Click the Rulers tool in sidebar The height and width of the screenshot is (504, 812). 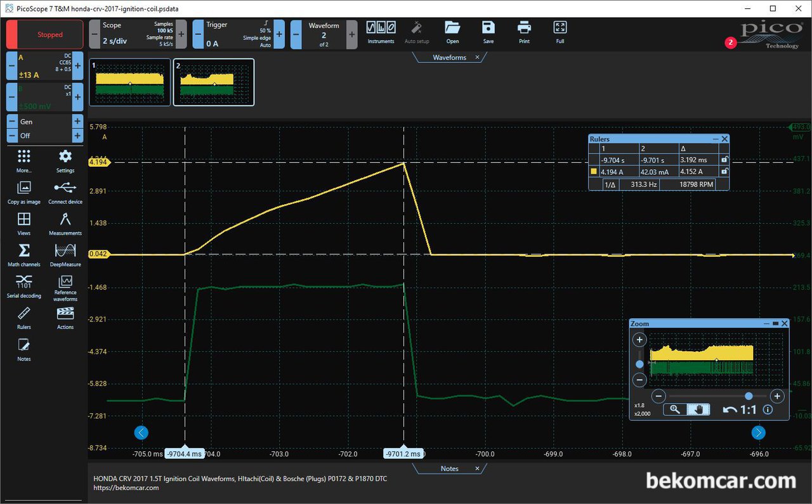(24, 318)
